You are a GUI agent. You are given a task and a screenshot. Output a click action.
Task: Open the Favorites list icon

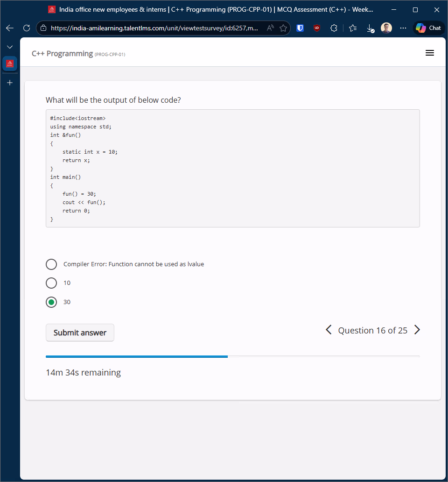point(353,28)
